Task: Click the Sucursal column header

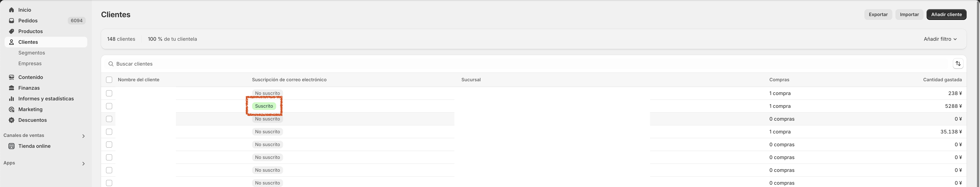Action: point(471,80)
